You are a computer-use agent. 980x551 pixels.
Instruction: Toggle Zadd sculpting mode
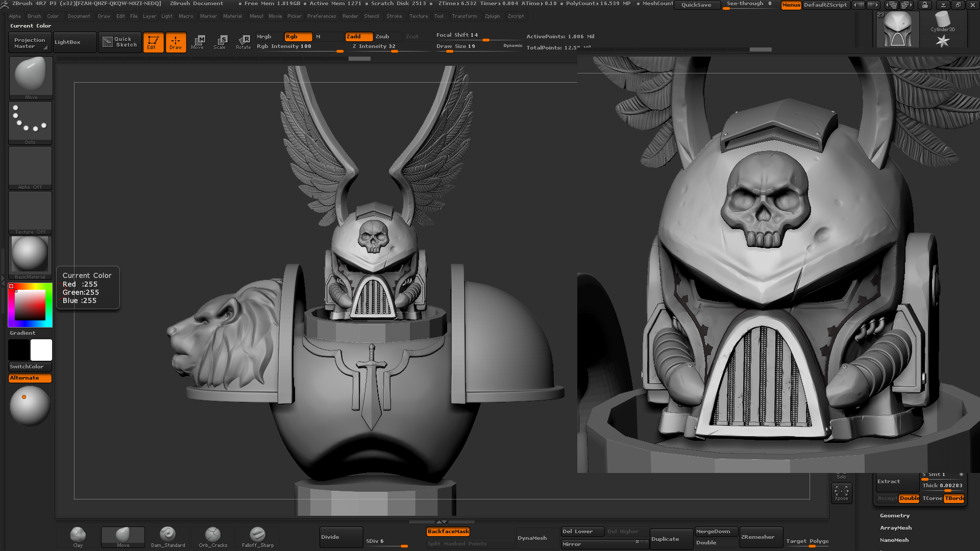point(359,37)
